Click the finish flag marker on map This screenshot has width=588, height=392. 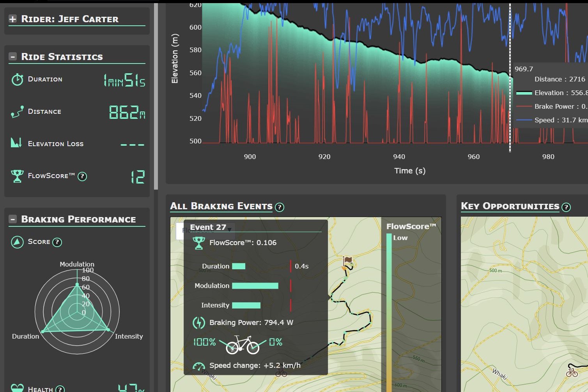[347, 261]
